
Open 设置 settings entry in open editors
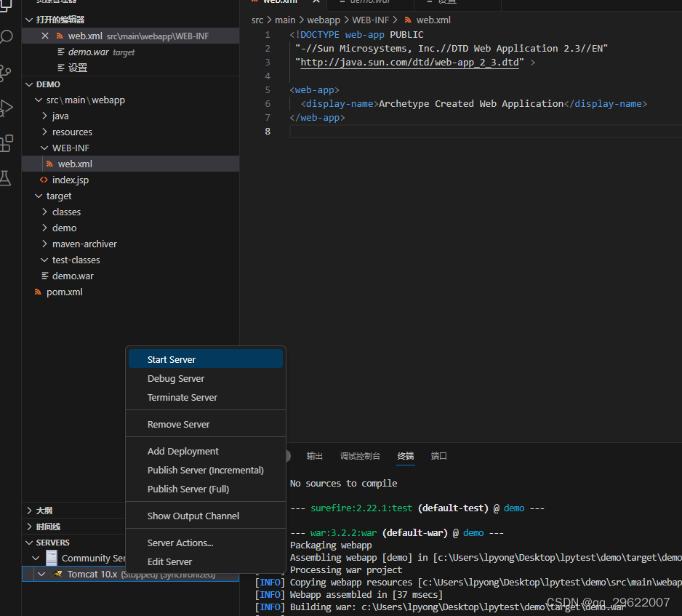[x=130, y=68]
